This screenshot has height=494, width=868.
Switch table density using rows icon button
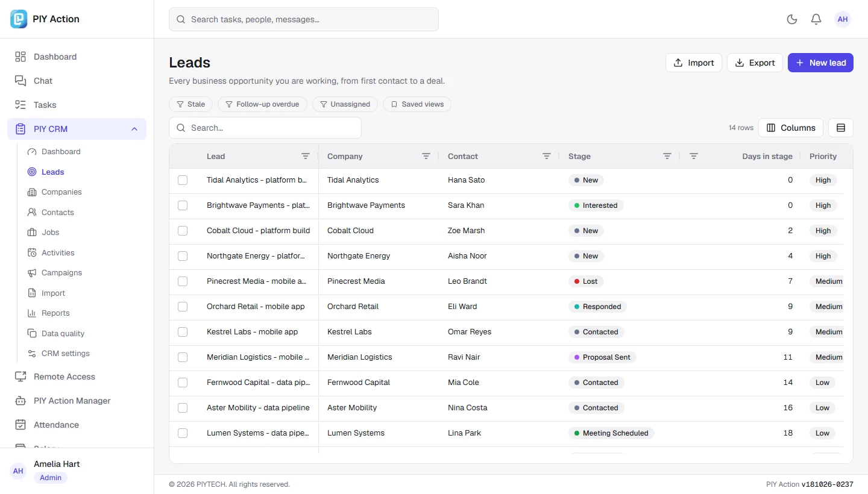click(x=841, y=128)
